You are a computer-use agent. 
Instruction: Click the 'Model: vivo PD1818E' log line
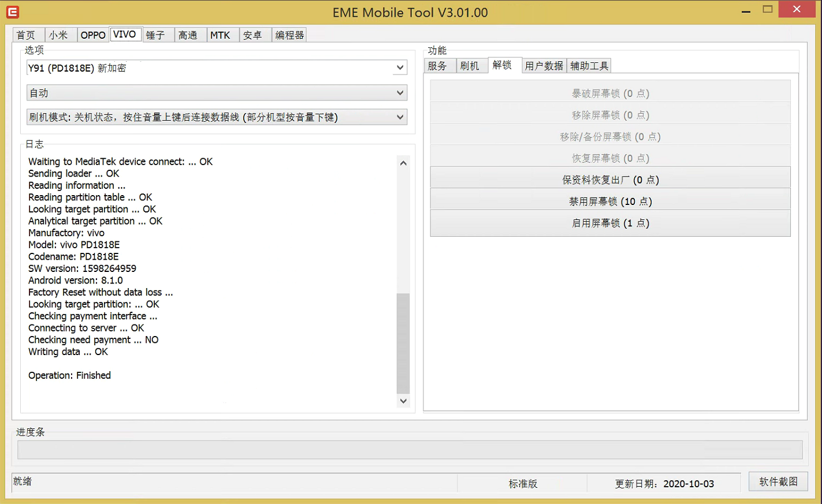click(74, 245)
